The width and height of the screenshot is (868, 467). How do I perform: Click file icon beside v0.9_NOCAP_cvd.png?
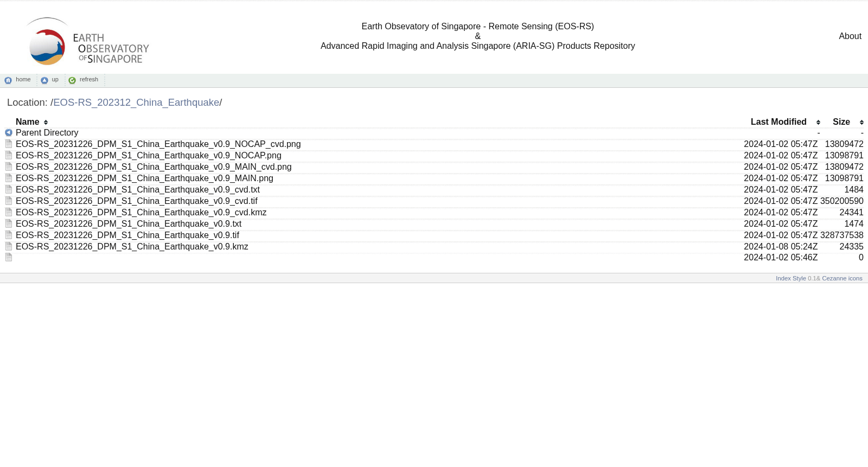tap(9, 144)
